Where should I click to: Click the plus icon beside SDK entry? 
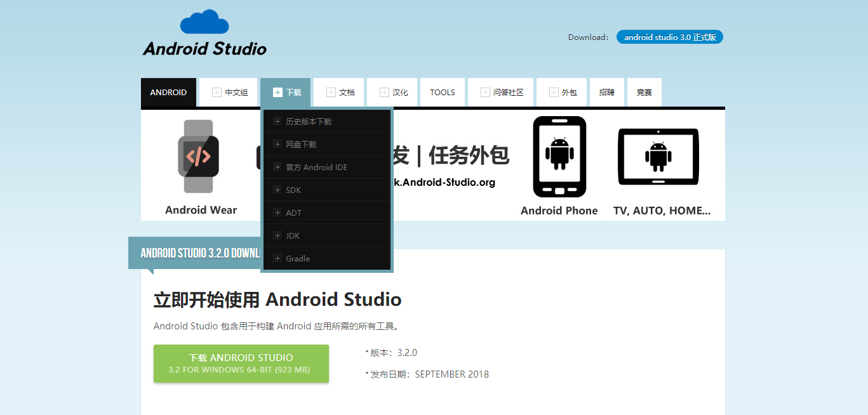tap(277, 190)
